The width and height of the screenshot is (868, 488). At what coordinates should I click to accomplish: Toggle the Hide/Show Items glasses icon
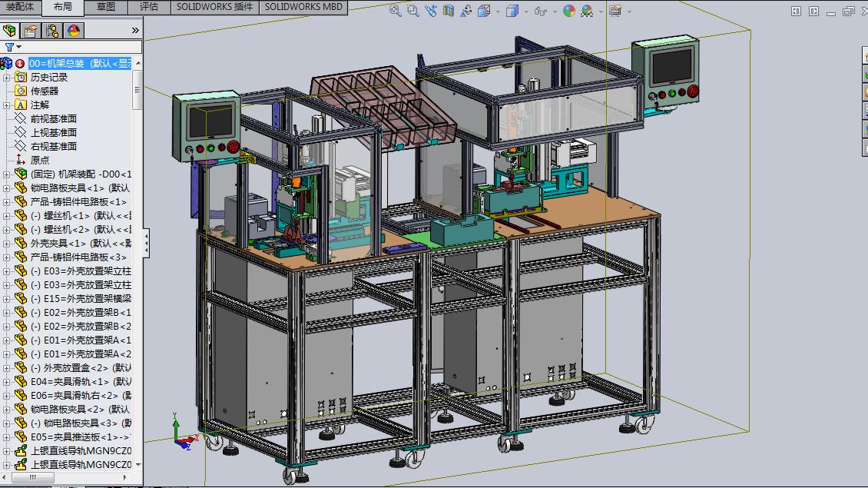540,11
